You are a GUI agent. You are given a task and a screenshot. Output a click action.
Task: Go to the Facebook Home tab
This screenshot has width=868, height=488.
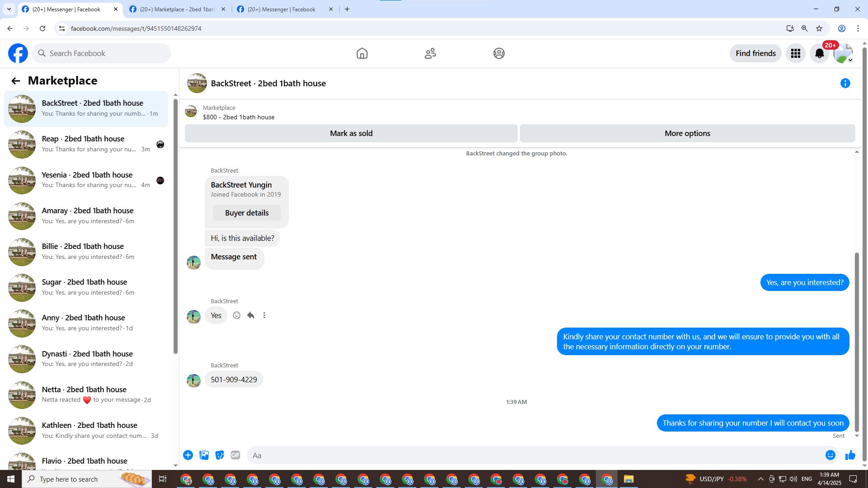362,53
